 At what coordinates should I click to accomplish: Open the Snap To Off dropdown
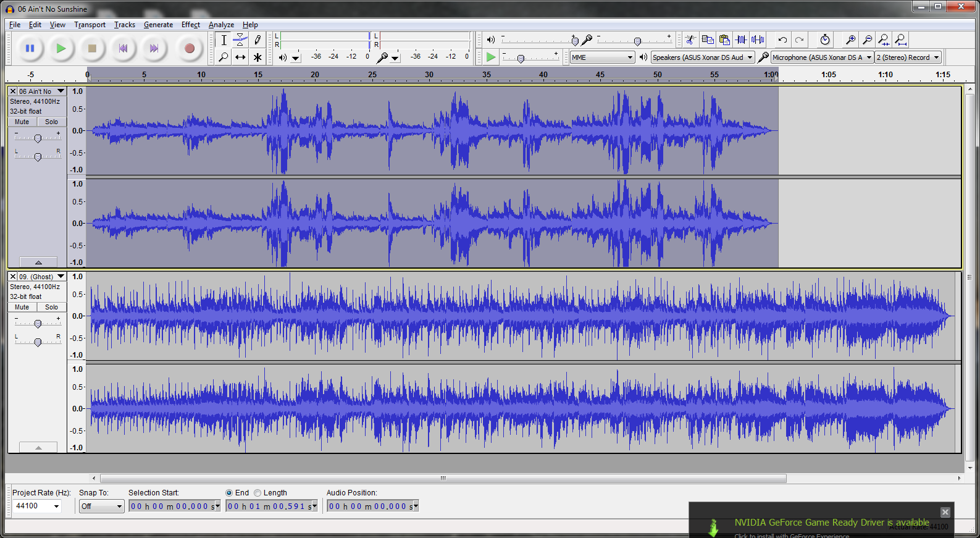[x=102, y=506]
